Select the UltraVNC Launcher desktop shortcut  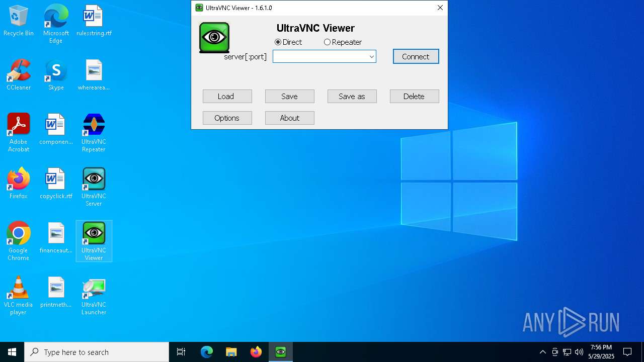(94, 296)
